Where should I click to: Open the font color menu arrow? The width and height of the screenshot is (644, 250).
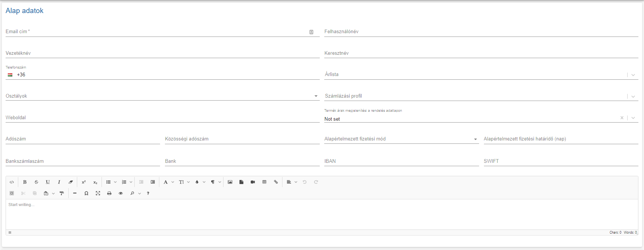coord(204,182)
